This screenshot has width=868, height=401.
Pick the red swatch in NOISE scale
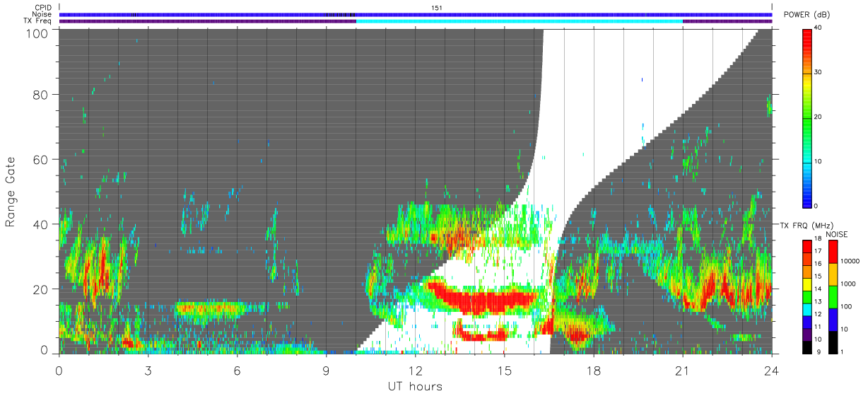point(833,252)
